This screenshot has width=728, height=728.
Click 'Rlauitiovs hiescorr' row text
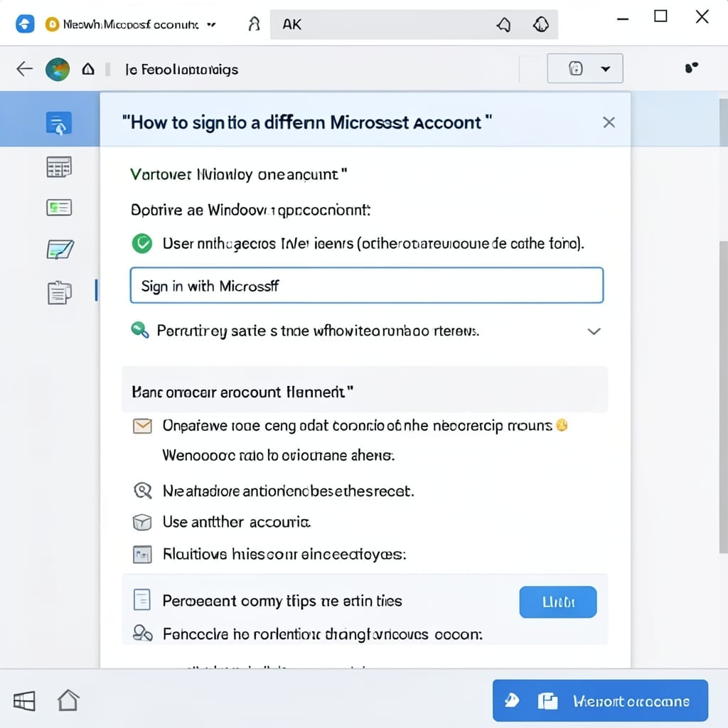tap(284, 555)
